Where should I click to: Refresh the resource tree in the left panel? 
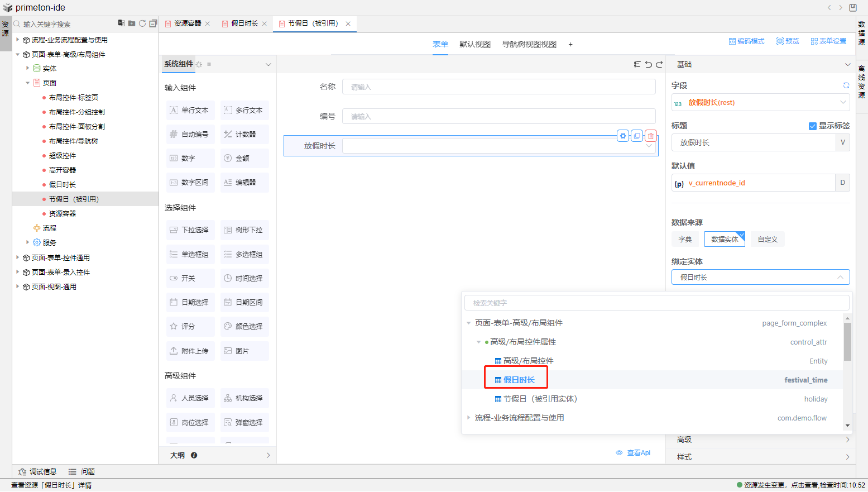142,23
